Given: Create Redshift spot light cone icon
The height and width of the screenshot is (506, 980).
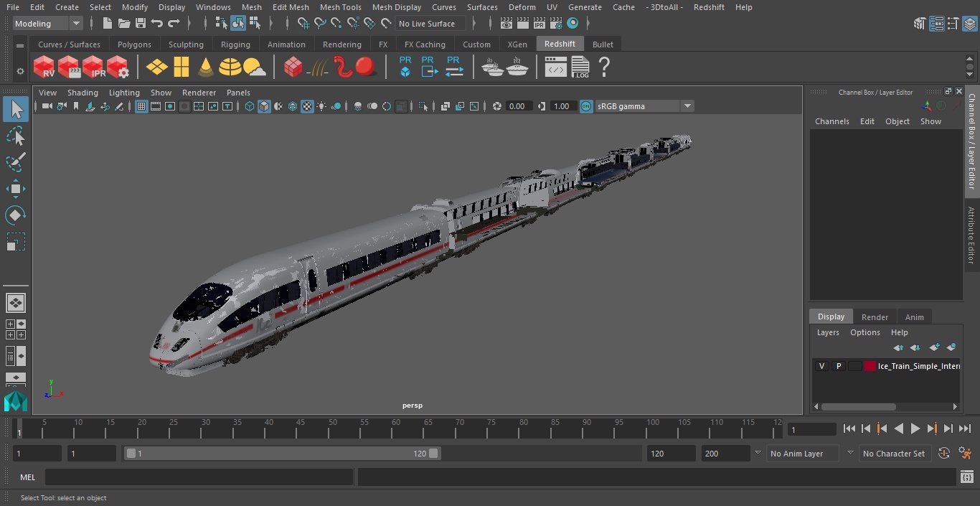Looking at the screenshot, I should pos(206,67).
